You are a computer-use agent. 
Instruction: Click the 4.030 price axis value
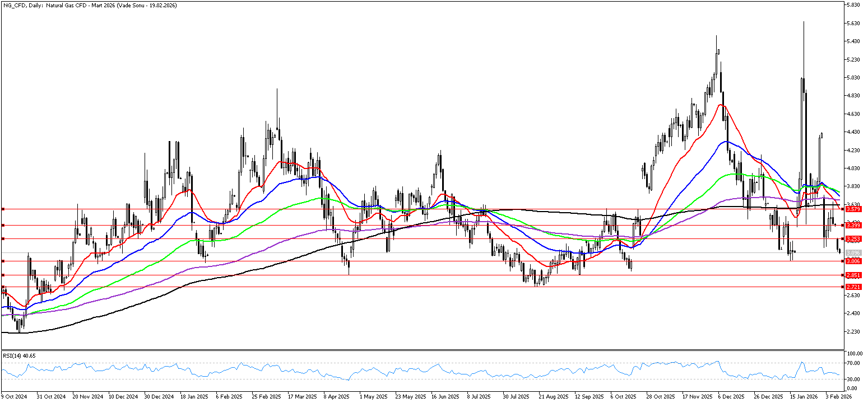coord(855,168)
